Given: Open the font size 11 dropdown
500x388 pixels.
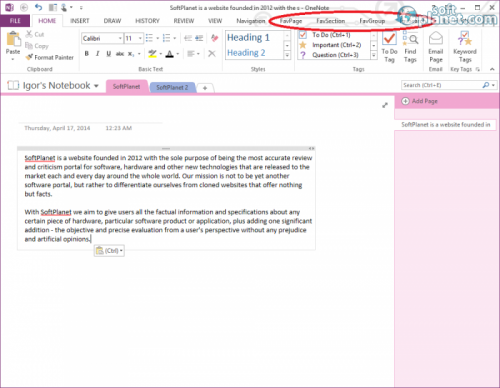Looking at the screenshot, I should tap(140, 38).
